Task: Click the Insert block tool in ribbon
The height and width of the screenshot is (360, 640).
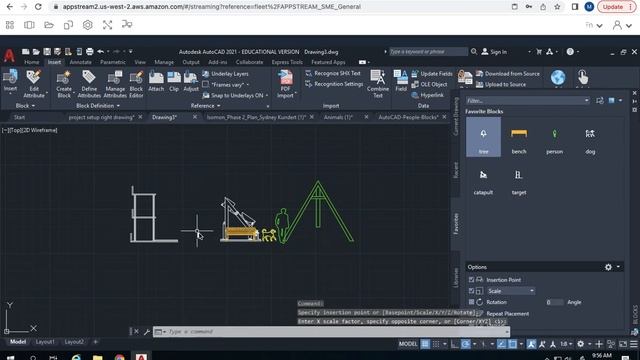Action: pyautogui.click(x=10, y=81)
